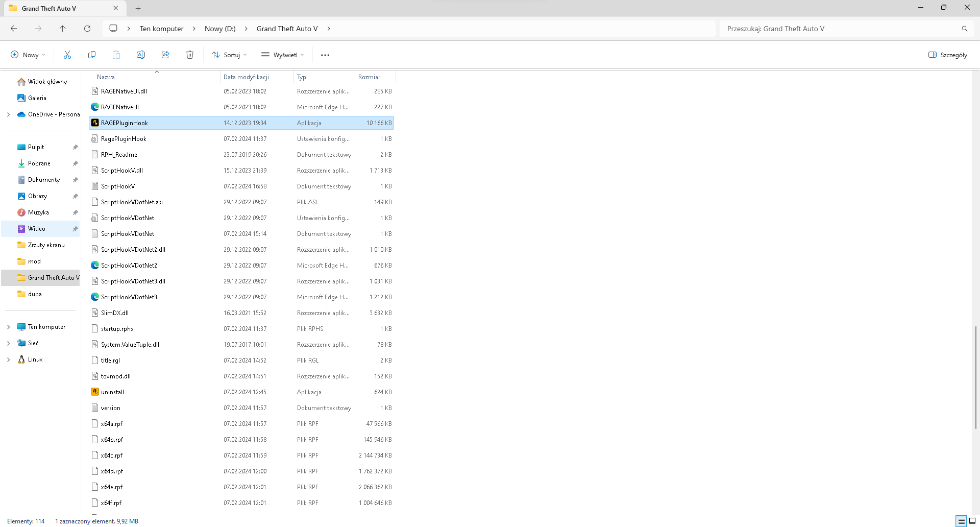980x527 pixels.
Task: Open the Wyświetl view dropdown
Action: coord(282,55)
